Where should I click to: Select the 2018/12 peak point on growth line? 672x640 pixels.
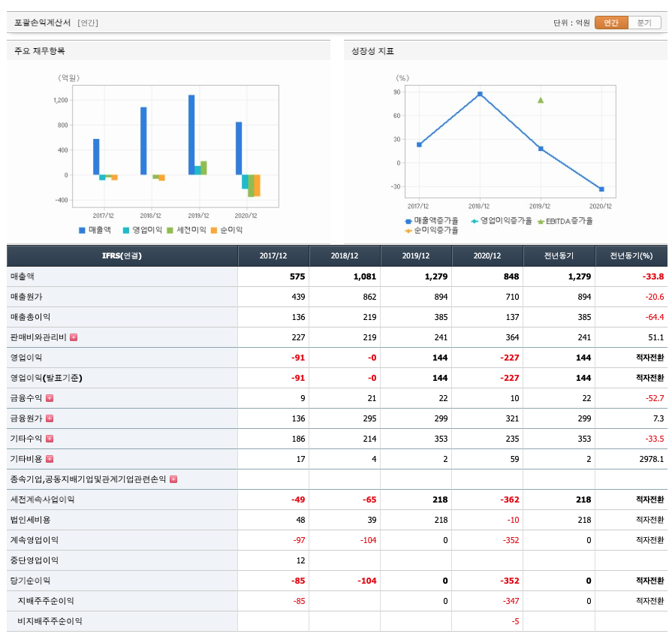(480, 94)
